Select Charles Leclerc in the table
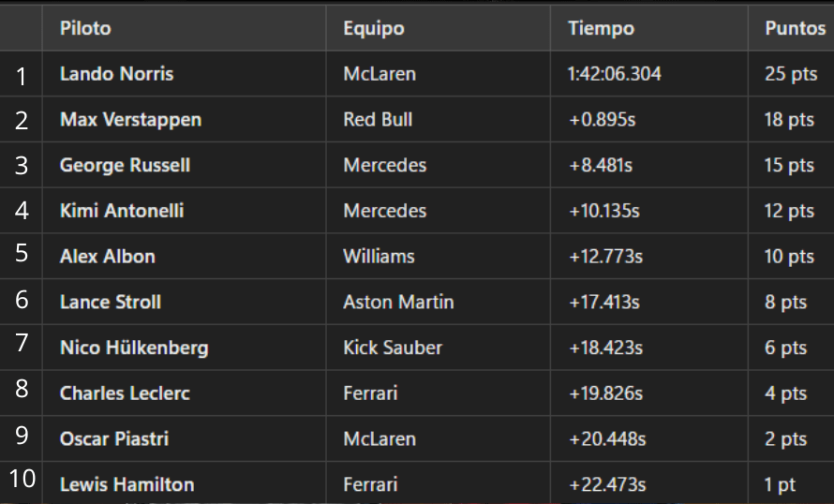The width and height of the screenshot is (834, 504). pyautogui.click(x=125, y=394)
